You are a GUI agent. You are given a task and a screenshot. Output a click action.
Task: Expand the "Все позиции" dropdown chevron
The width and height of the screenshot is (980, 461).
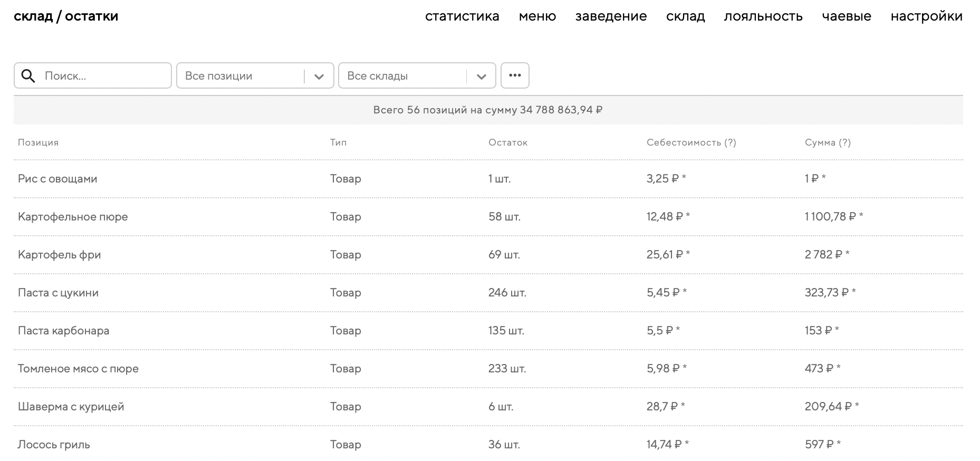click(319, 76)
